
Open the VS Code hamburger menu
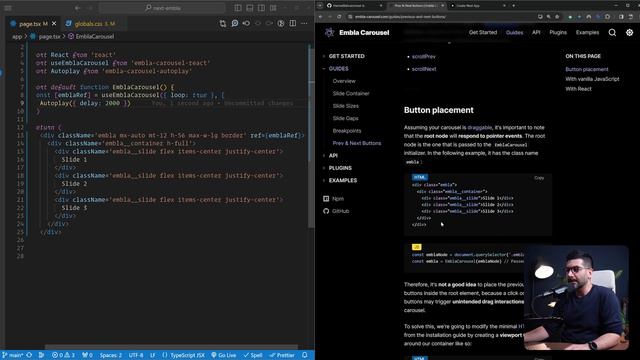point(8,8)
